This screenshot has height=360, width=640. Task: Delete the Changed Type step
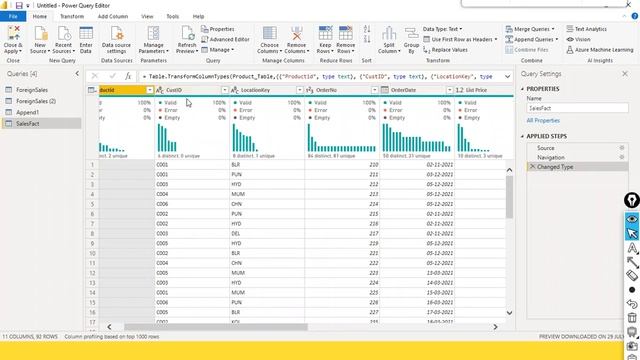coord(532,167)
